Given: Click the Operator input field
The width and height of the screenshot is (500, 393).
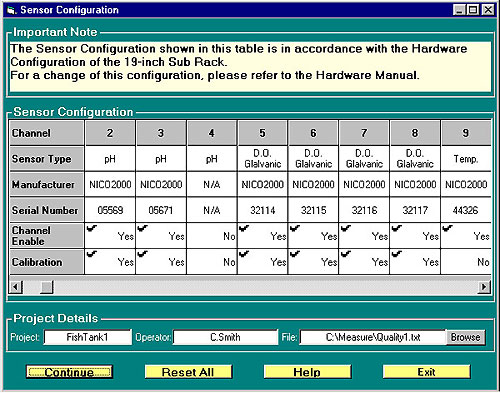Looking at the screenshot, I should pyautogui.click(x=225, y=337).
